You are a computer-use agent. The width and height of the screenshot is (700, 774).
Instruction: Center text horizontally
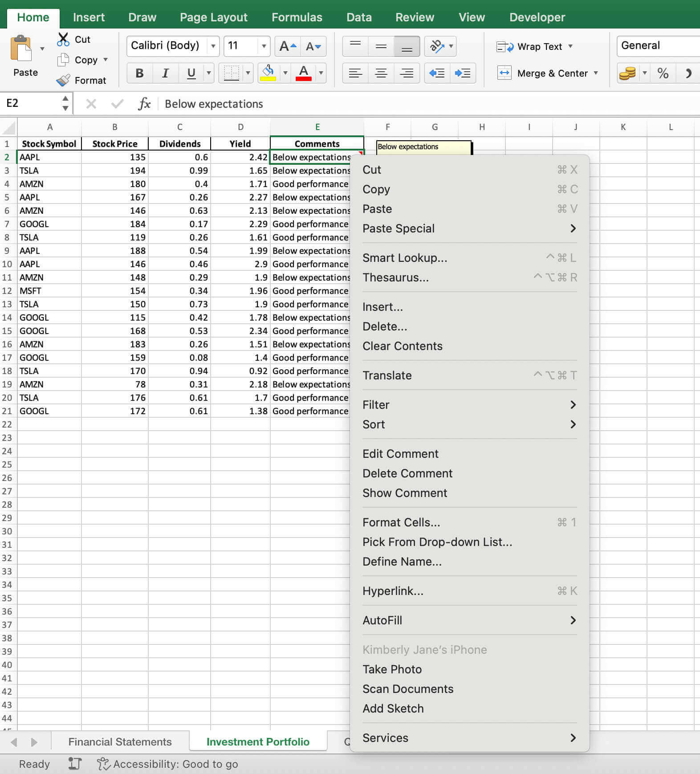pyautogui.click(x=381, y=73)
